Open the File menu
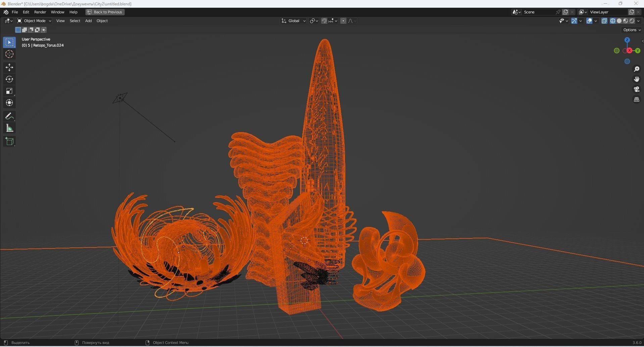This screenshot has height=347, width=644. point(15,12)
